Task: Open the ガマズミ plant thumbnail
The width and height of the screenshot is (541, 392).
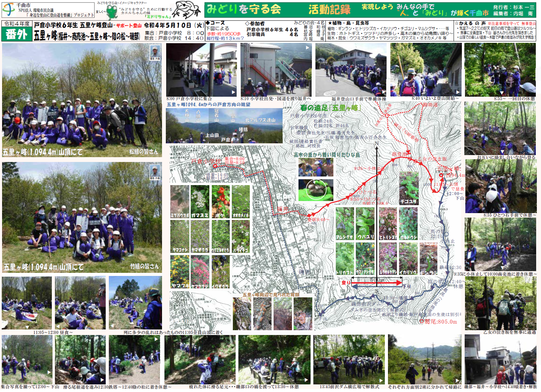Action: click(x=200, y=202)
